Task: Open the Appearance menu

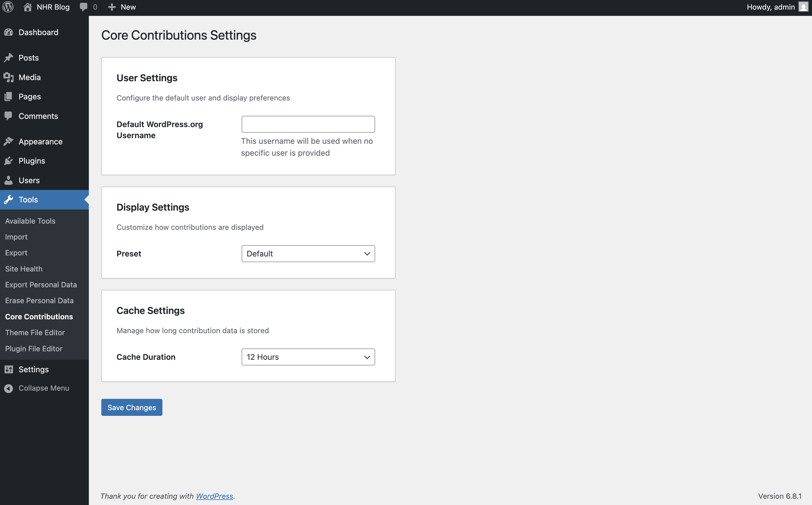Action: tap(44, 142)
